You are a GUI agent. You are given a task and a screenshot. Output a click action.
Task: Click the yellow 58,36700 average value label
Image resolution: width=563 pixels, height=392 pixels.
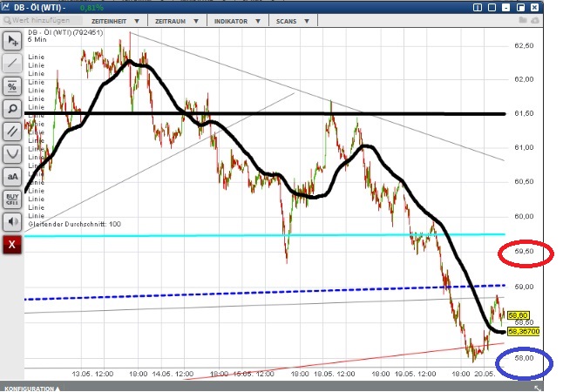pos(524,331)
